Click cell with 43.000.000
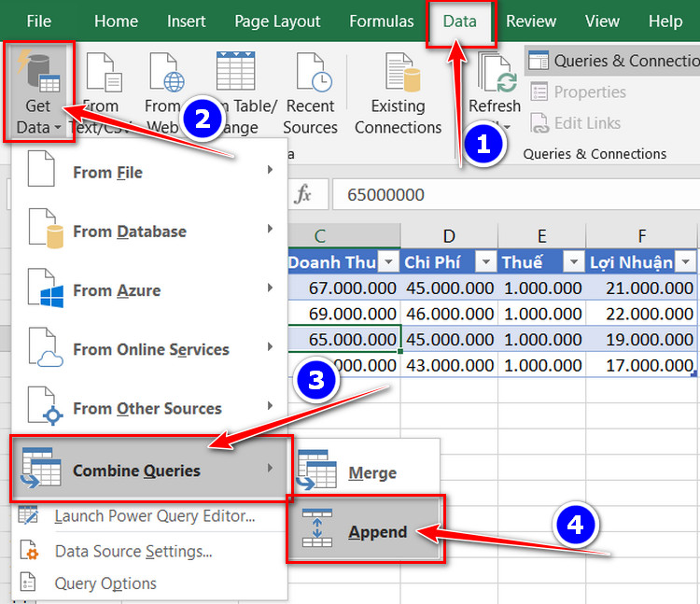700x604 pixels. pyautogui.click(x=449, y=365)
